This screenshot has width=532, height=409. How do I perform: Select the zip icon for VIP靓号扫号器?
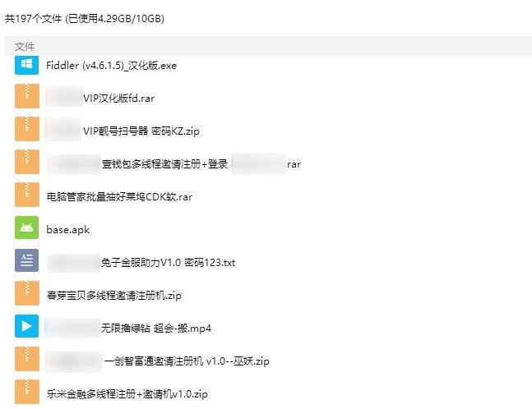click(x=27, y=129)
